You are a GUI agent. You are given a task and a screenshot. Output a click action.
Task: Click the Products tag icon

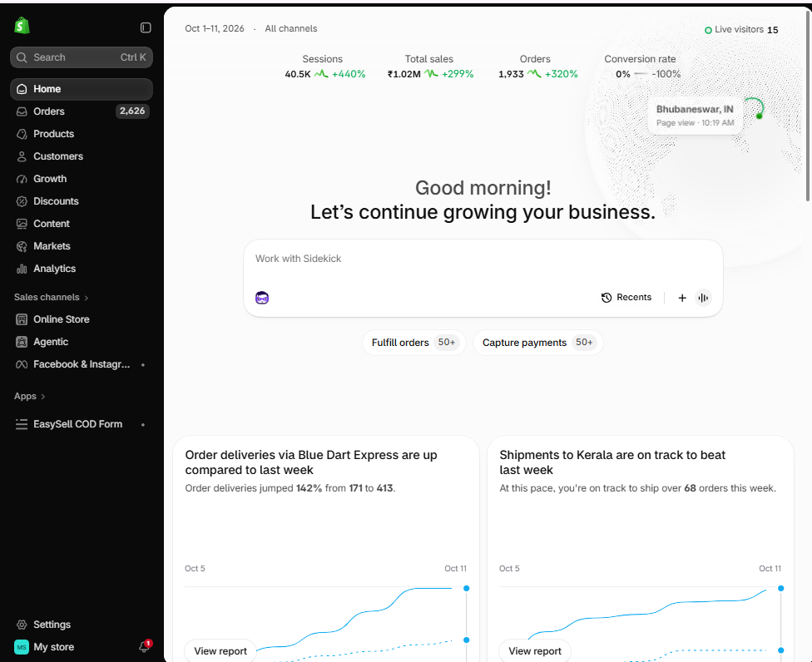[x=22, y=134]
